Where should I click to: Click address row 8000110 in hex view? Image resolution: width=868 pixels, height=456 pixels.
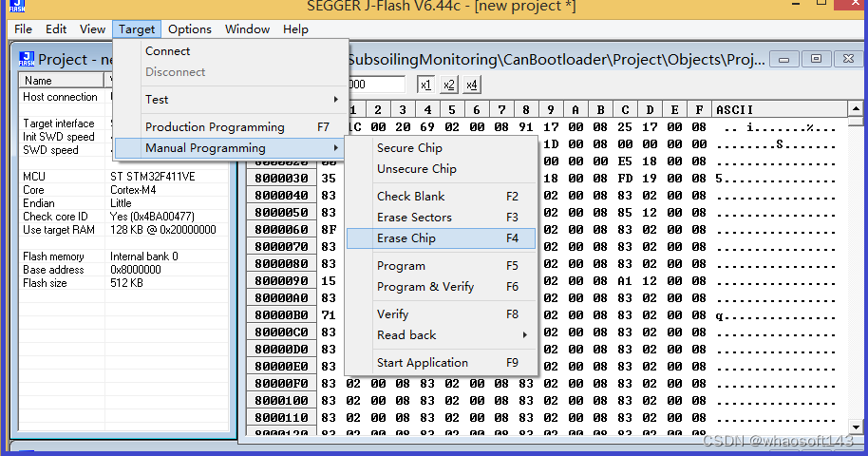pos(281,418)
